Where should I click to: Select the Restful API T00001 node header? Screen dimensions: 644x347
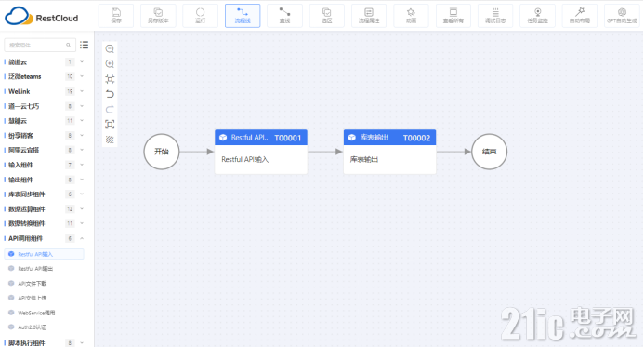[x=261, y=138]
